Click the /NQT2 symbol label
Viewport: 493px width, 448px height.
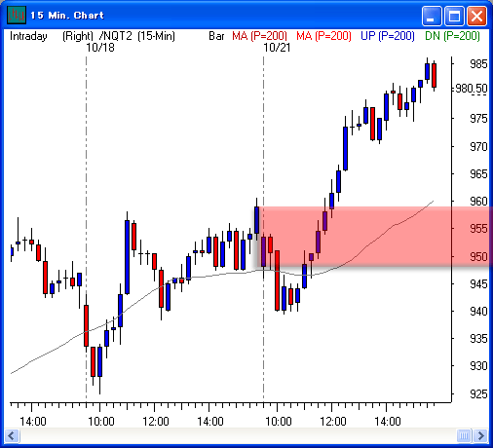click(116, 36)
